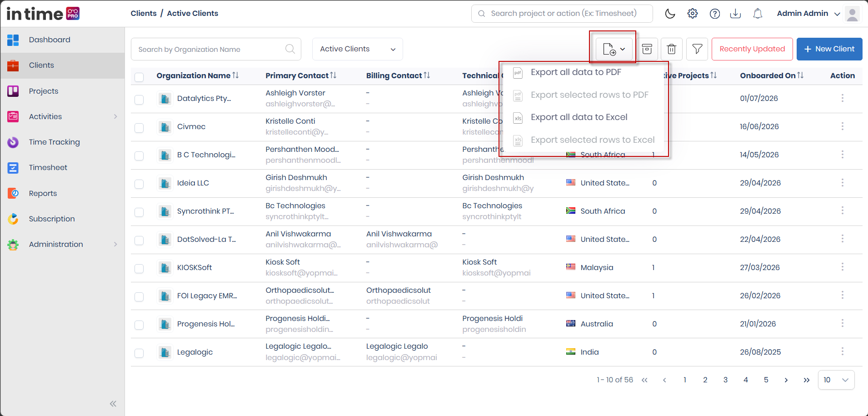Click the download icon in header
Viewport: 868px width, 416px height.
coord(735,14)
